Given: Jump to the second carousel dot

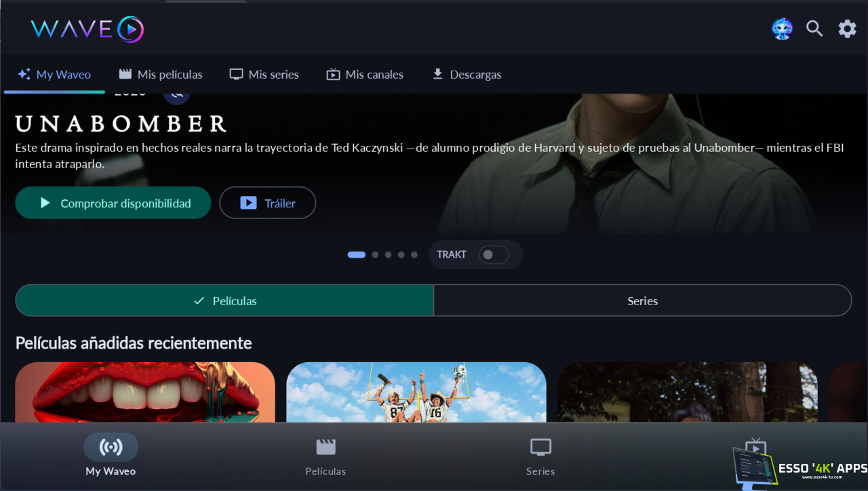Looking at the screenshot, I should pyautogui.click(x=375, y=255).
